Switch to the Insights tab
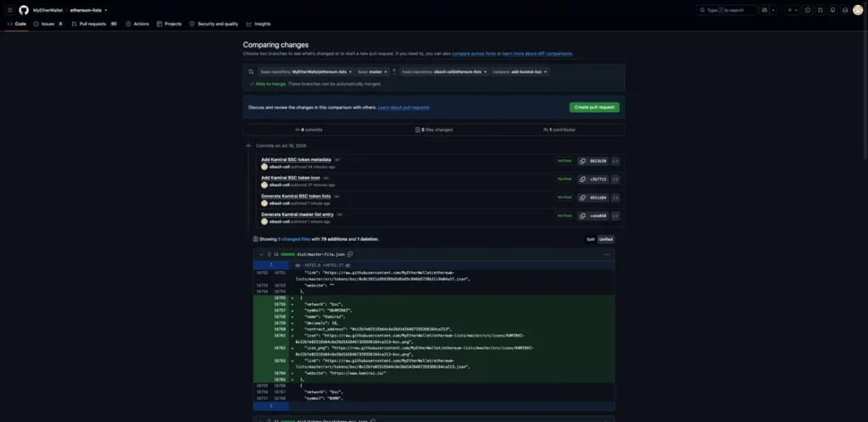 (x=259, y=24)
